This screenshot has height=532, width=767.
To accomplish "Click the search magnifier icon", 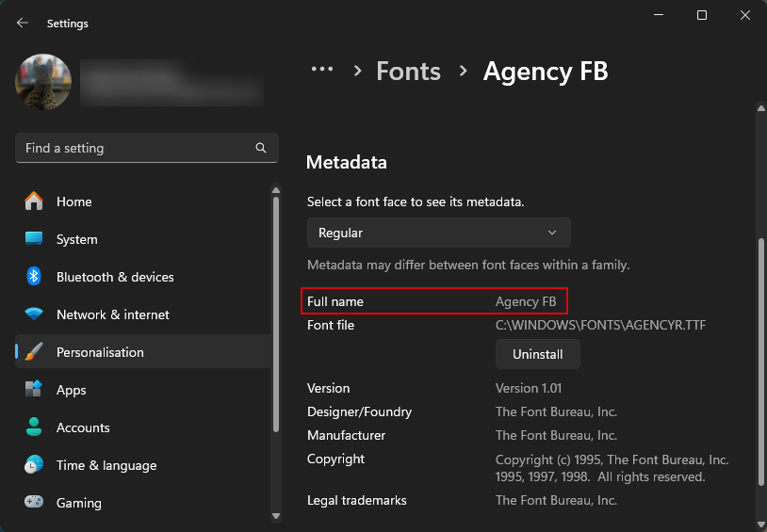I will pos(261,148).
